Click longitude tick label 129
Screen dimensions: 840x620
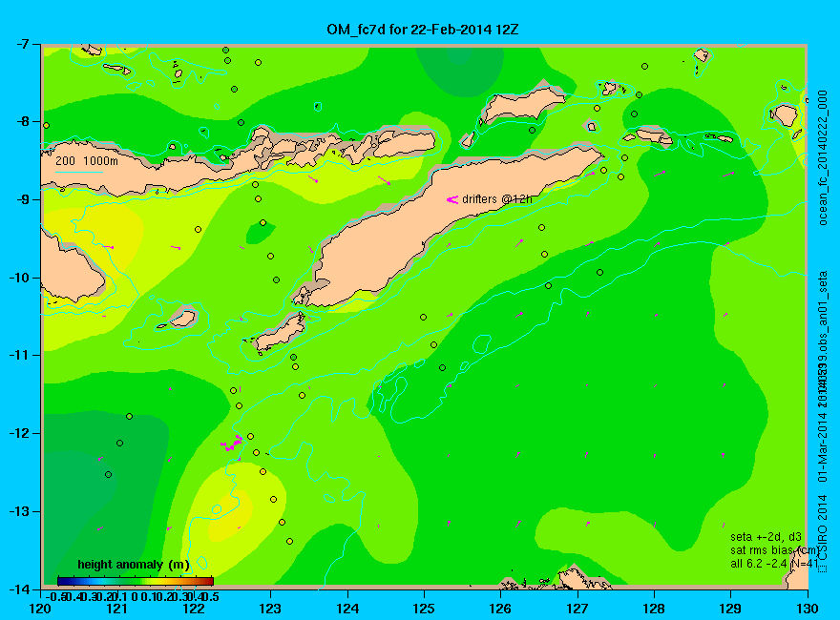[x=731, y=609]
